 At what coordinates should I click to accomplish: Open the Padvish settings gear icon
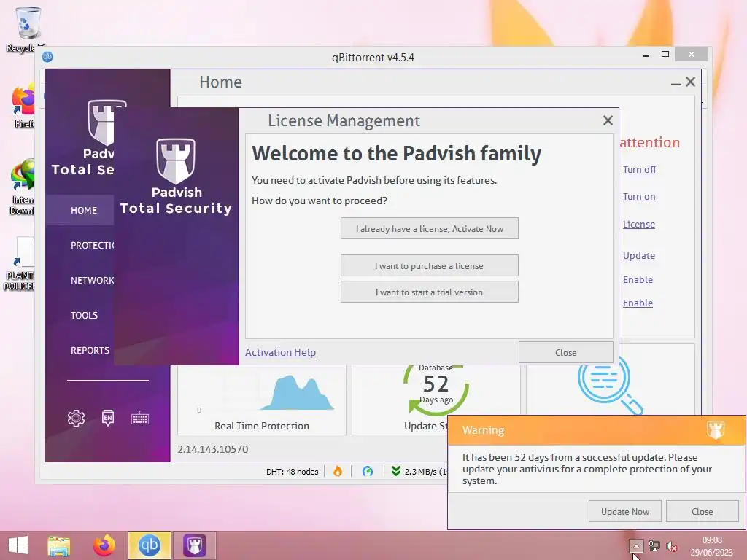tap(76, 418)
